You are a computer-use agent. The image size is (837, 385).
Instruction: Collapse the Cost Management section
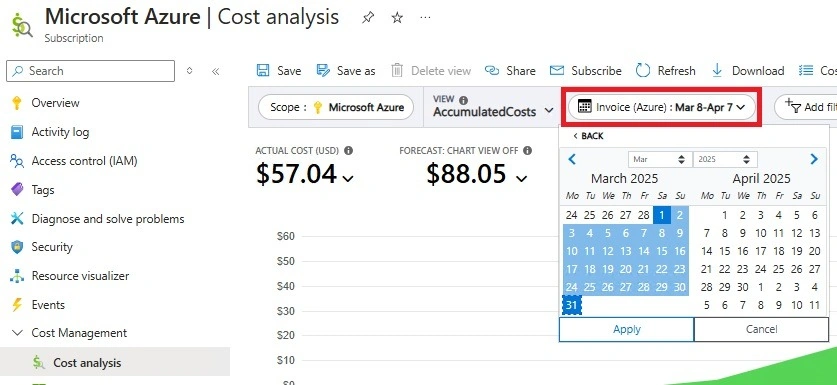pos(17,333)
